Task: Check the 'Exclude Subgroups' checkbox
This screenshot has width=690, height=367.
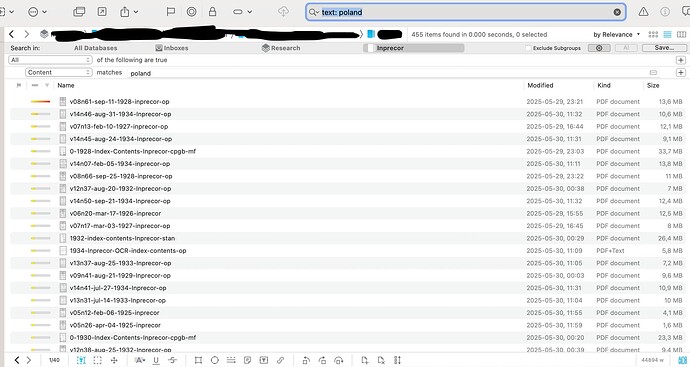Action: pos(529,48)
